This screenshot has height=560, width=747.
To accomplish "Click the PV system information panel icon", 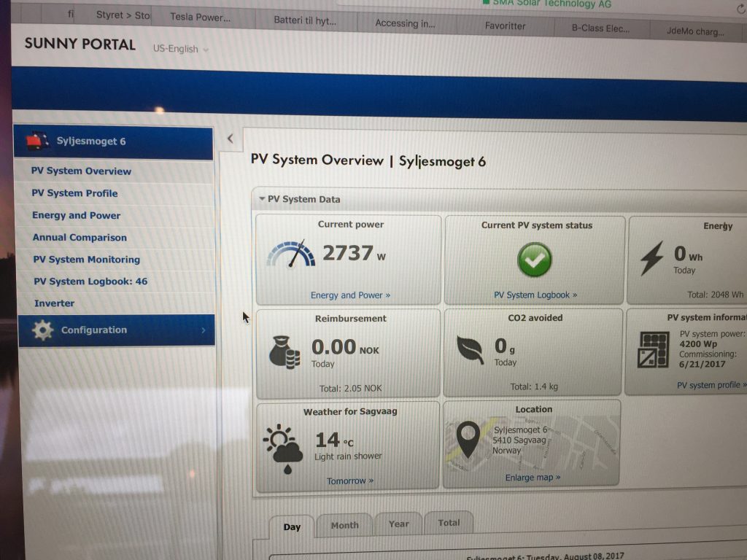I will pyautogui.click(x=653, y=350).
